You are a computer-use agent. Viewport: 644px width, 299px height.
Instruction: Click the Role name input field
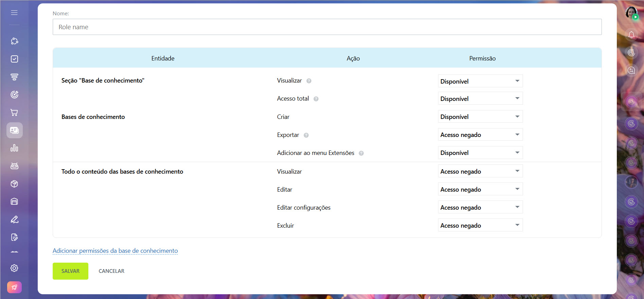tap(327, 27)
